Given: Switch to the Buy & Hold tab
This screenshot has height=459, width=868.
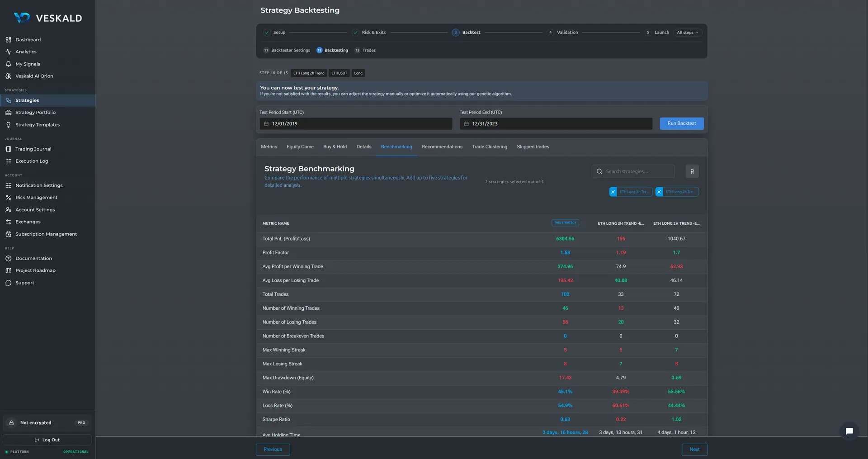Looking at the screenshot, I should click(335, 147).
